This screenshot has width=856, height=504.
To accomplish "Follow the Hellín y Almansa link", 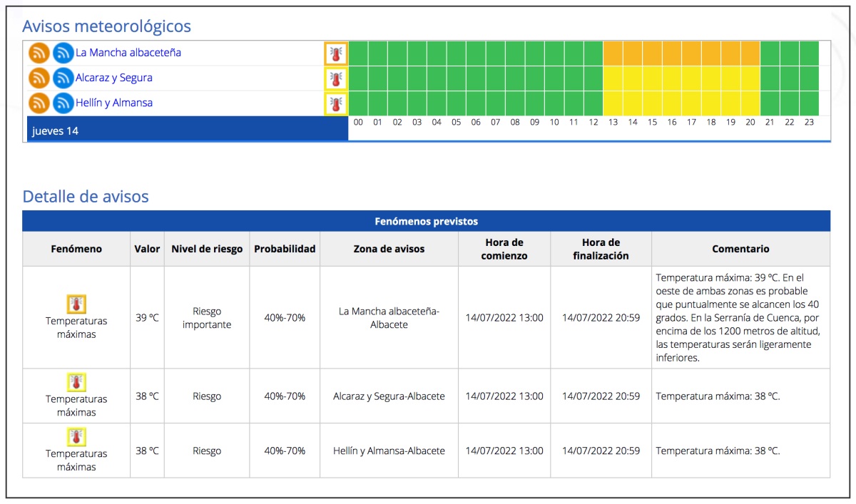I will (x=114, y=103).
